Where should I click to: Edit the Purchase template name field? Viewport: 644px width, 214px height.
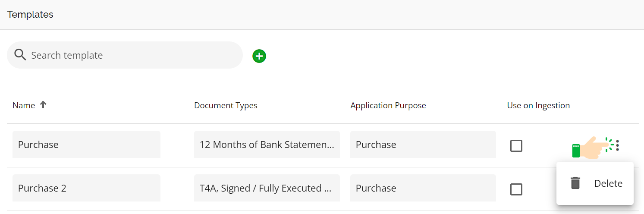click(x=86, y=145)
